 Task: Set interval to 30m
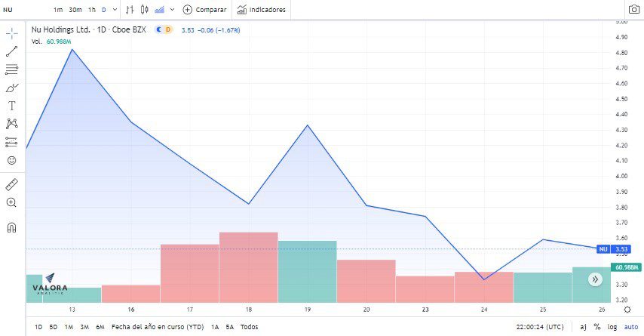pos(75,10)
